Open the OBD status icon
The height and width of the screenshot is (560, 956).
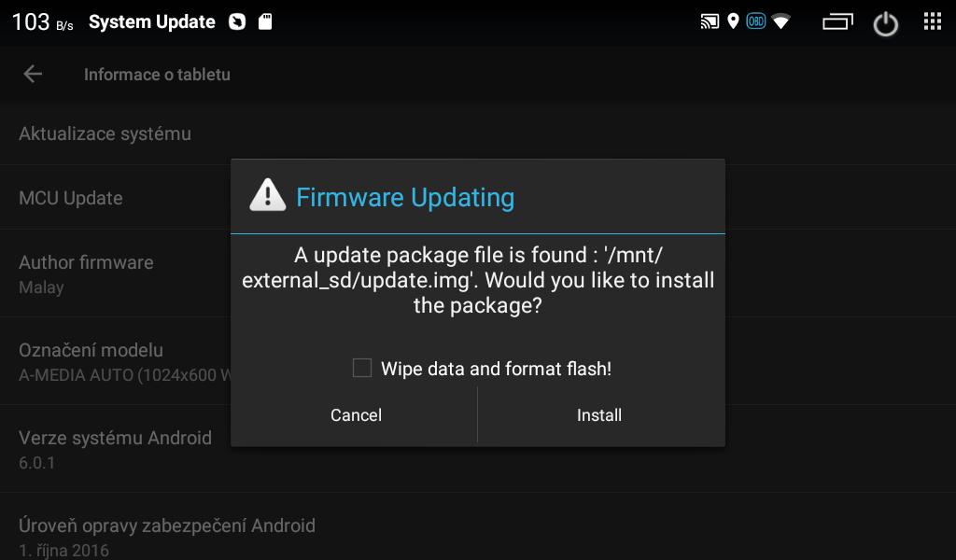click(756, 22)
